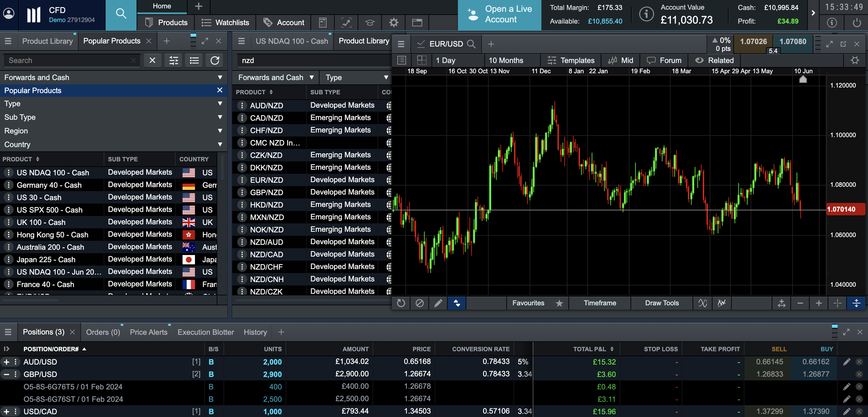Click the refresh icon in Product Library
Screen dimensions: 868x417
pos(215,61)
